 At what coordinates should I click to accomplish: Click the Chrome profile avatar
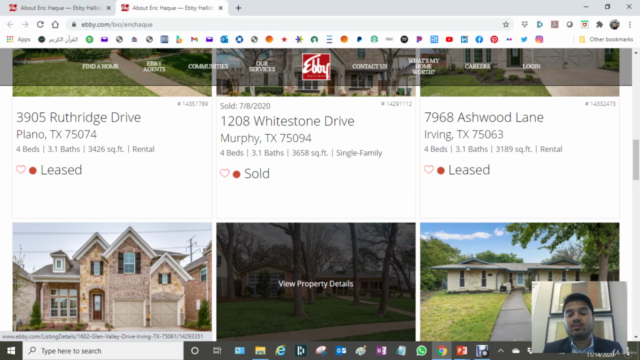pyautogui.click(x=614, y=24)
